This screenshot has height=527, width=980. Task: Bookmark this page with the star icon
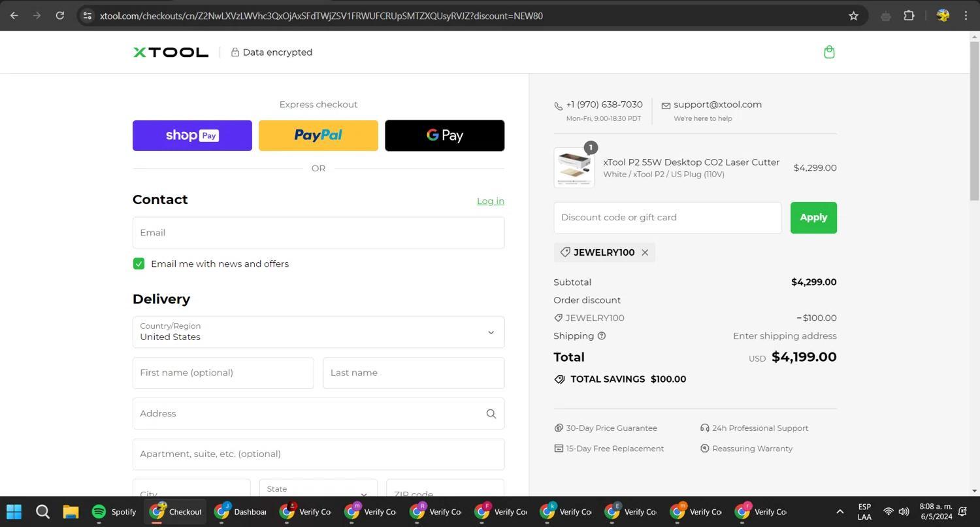[853, 16]
